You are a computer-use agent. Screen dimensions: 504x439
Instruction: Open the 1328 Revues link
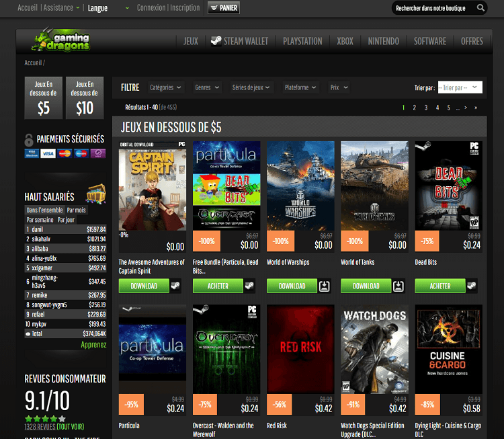[40, 427]
